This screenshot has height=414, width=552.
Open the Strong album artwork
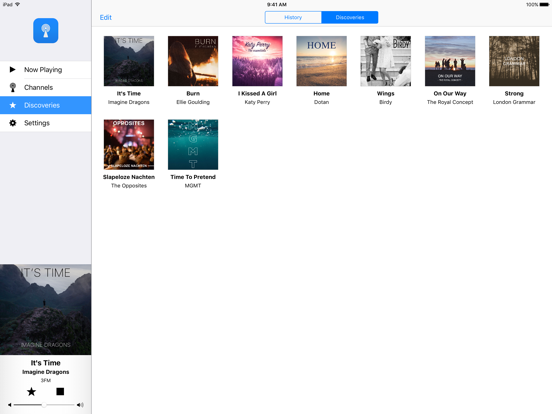pyautogui.click(x=514, y=61)
